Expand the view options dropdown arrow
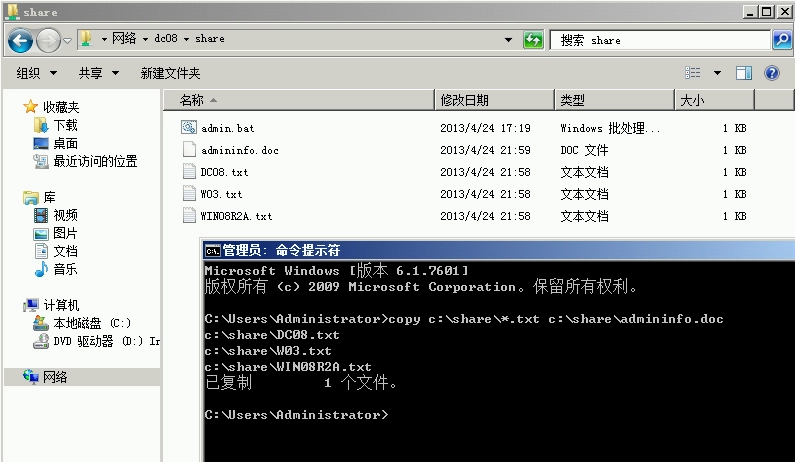 pos(717,73)
